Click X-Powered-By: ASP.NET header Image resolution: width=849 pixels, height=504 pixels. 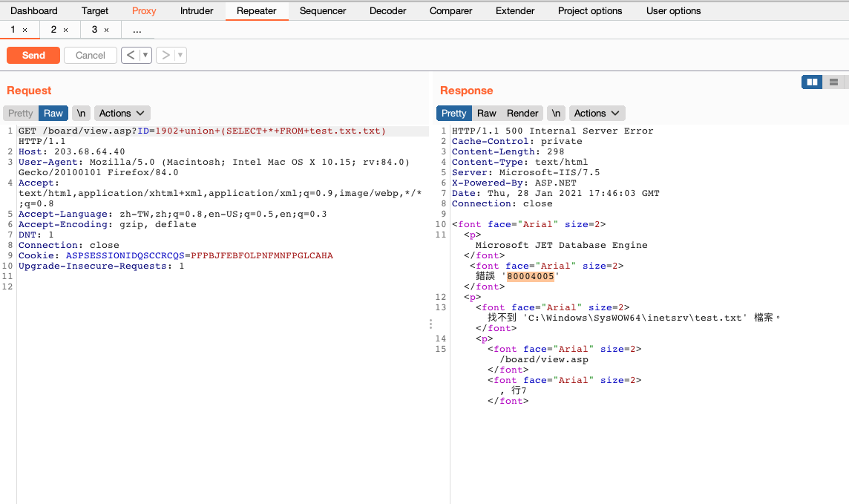pos(514,183)
